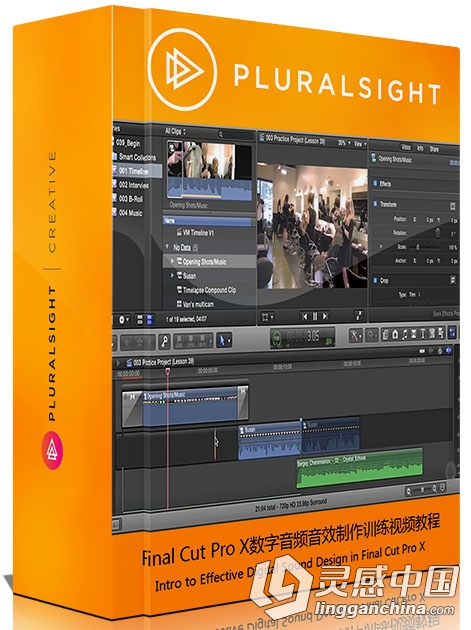Switch to the Info inspector tab
The image size is (471, 630).
pyautogui.click(x=420, y=148)
